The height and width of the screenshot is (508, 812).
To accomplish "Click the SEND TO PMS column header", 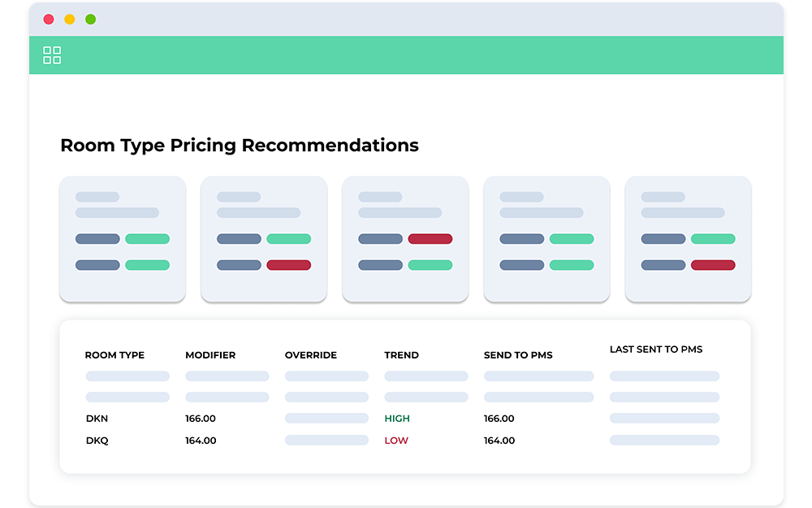I will 516,355.
